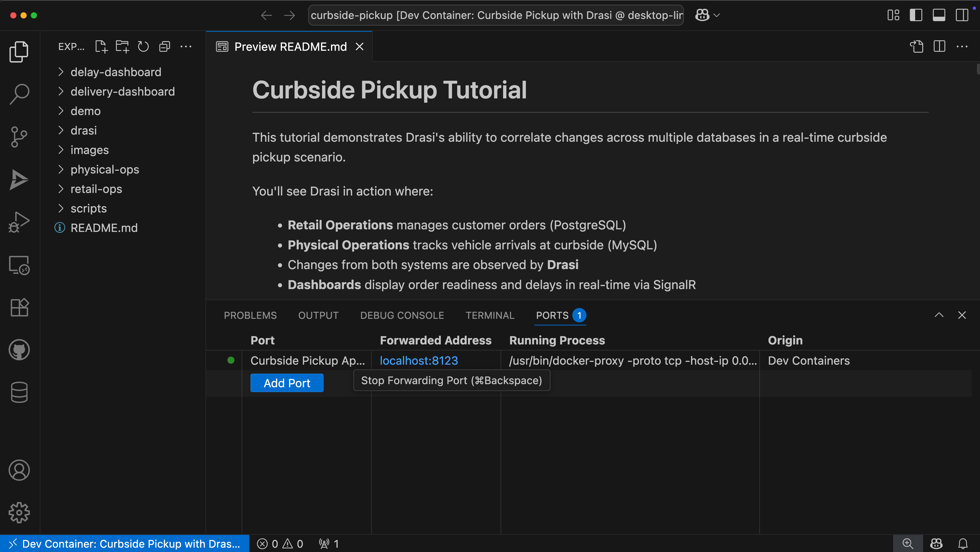Open the Copilot dropdown in the title bar
The image size is (980, 552).
717,15
